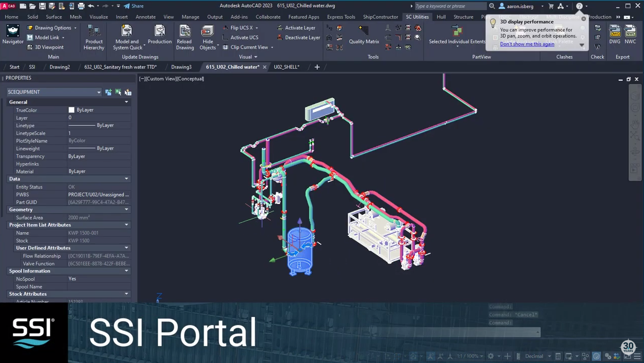Switch to the Drawing2 tab

[x=60, y=67]
